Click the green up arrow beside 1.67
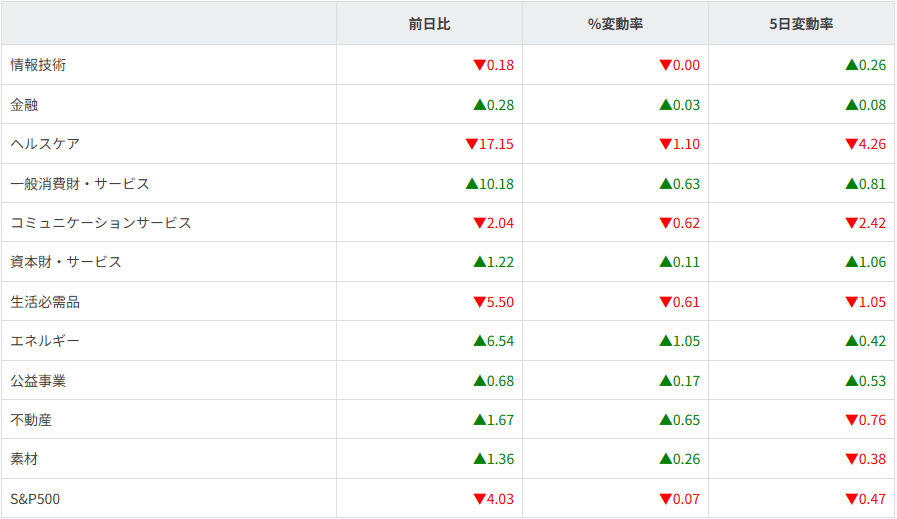This screenshot has width=897, height=519. [x=479, y=420]
